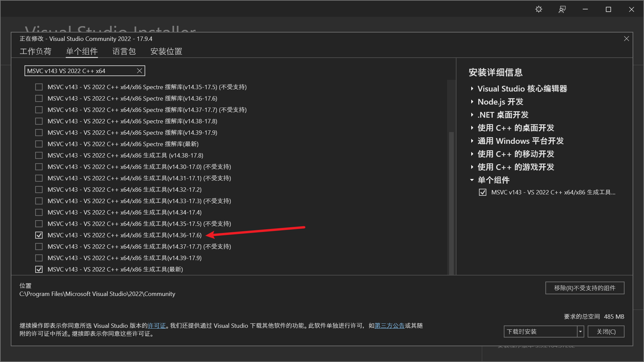Uncheck MSVC v143 item in installation details
Image resolution: width=644 pixels, height=362 pixels.
click(x=483, y=192)
